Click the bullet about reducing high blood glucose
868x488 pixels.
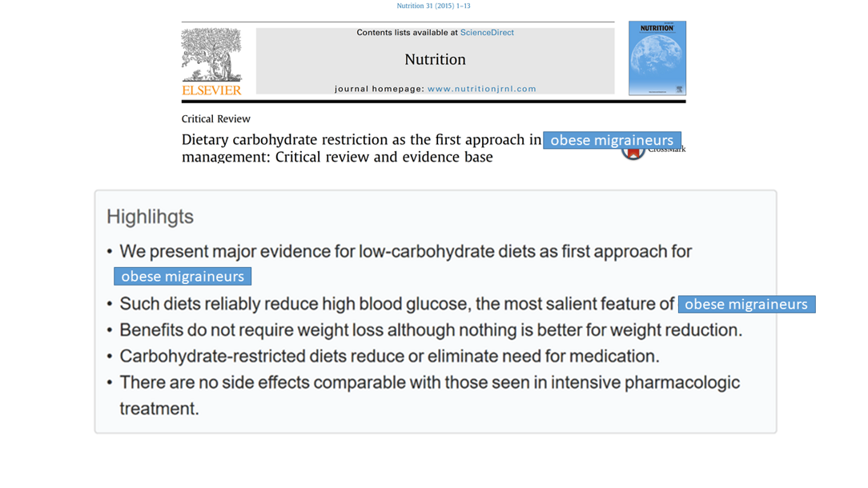[x=396, y=304]
